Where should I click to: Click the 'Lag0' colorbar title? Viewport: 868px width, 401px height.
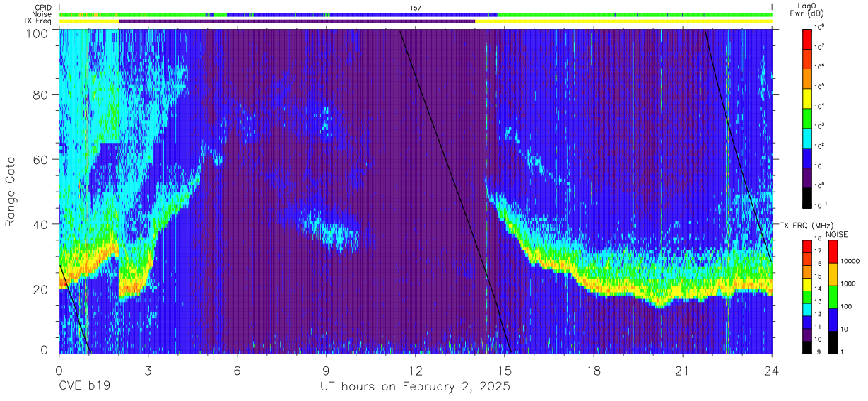coord(807,6)
